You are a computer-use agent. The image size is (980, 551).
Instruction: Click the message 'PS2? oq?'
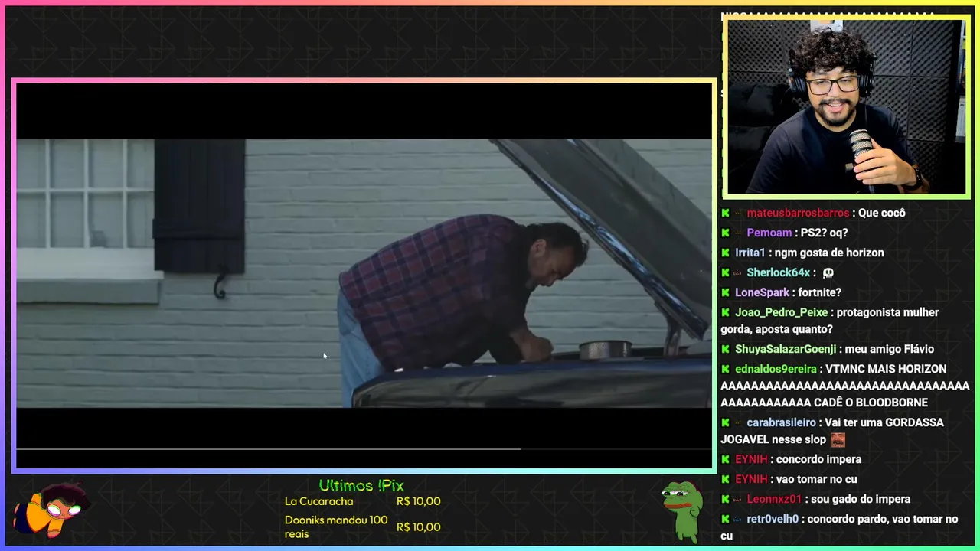(825, 233)
